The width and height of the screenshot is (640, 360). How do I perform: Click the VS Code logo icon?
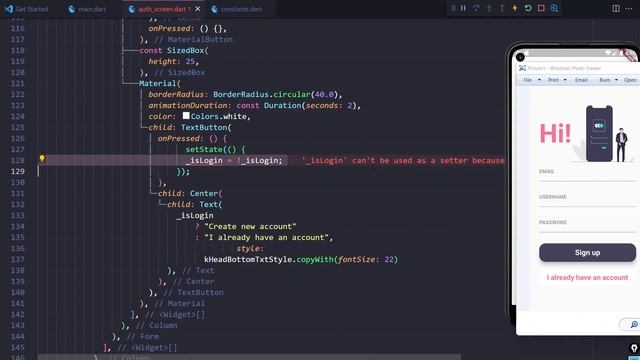(x=9, y=9)
